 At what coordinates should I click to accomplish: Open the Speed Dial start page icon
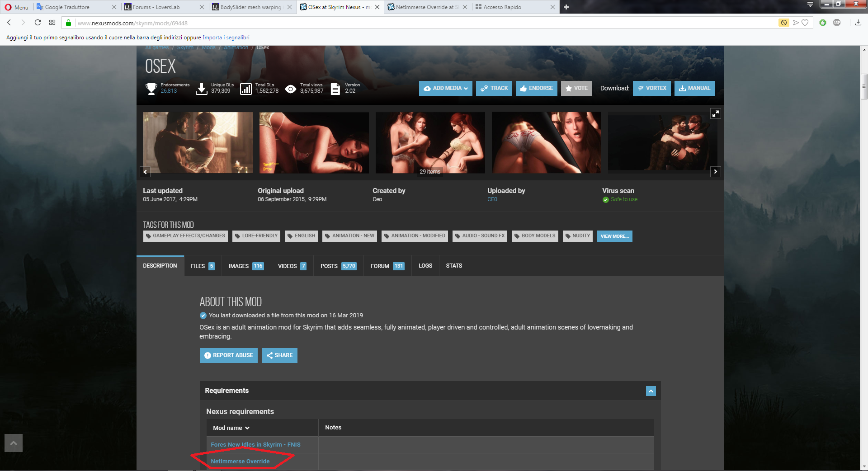pyautogui.click(x=52, y=23)
